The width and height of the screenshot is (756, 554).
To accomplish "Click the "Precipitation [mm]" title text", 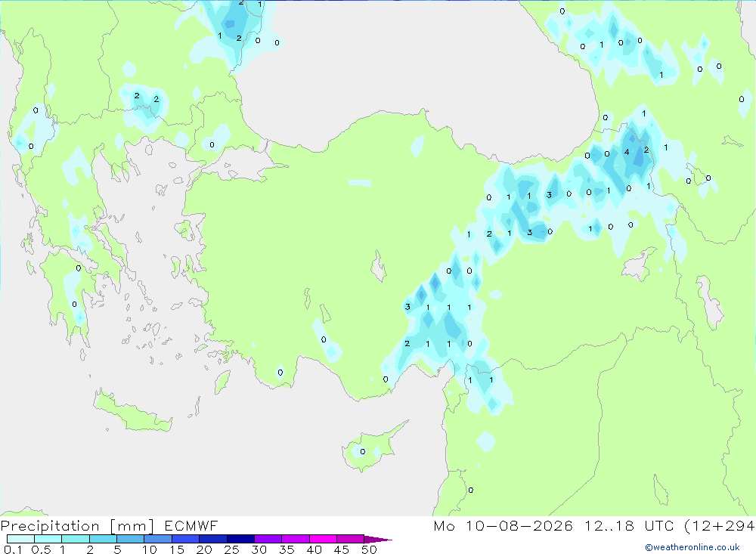I will click(77, 526).
